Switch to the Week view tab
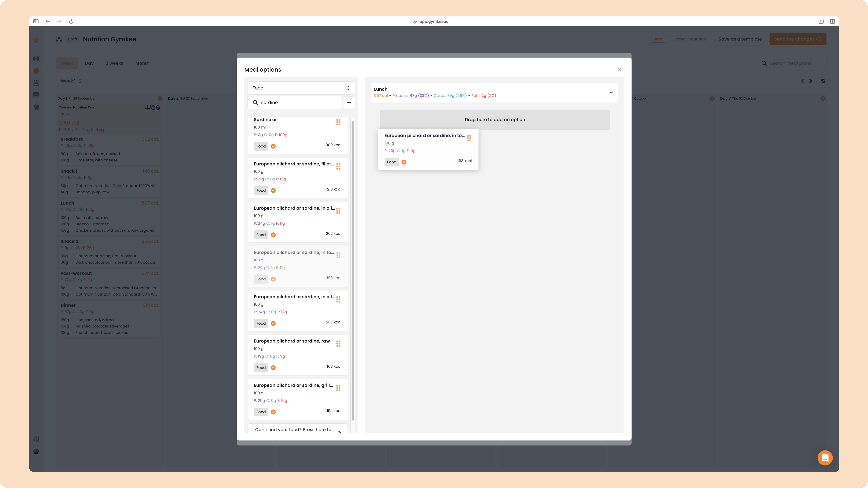The height and width of the screenshot is (488, 868). 67,63
